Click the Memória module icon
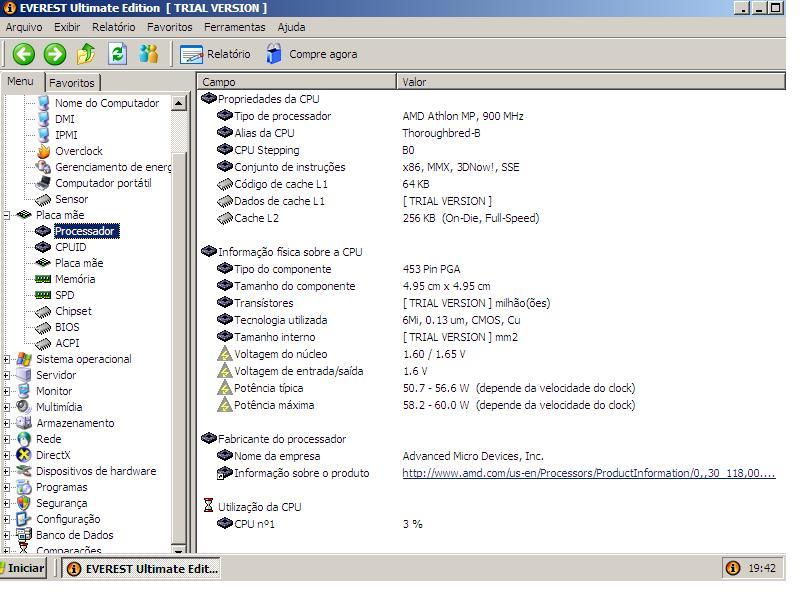This screenshot has height=600, width=800. 43,279
